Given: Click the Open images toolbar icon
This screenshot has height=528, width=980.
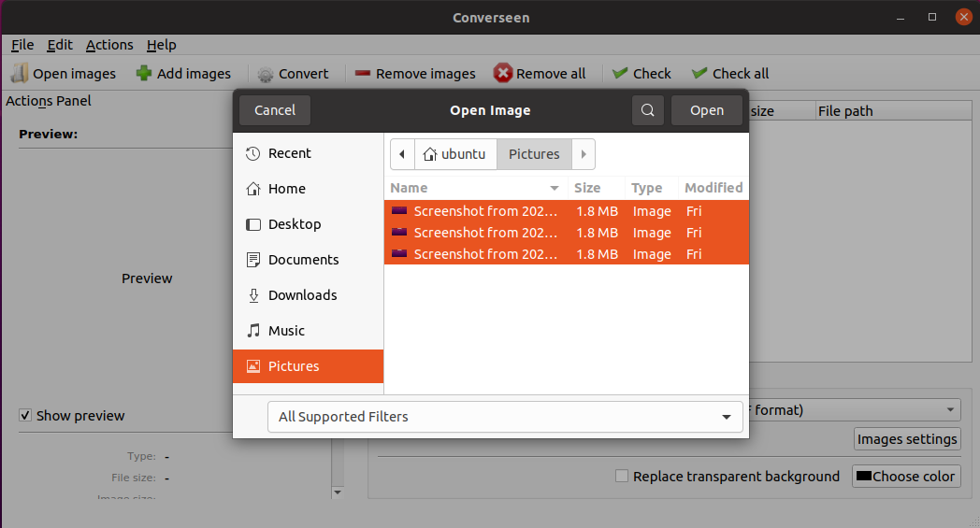Looking at the screenshot, I should coord(20,74).
